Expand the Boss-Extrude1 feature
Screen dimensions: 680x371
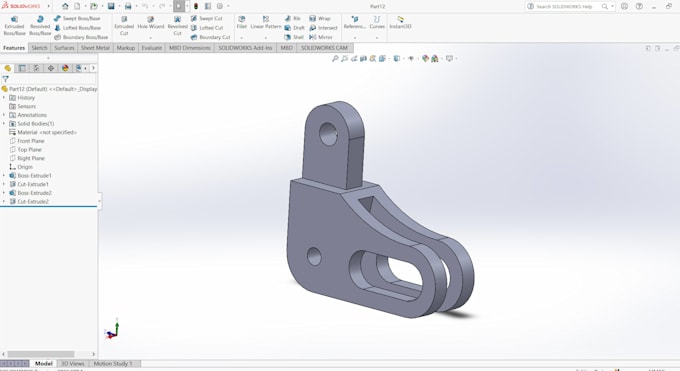tap(4, 176)
